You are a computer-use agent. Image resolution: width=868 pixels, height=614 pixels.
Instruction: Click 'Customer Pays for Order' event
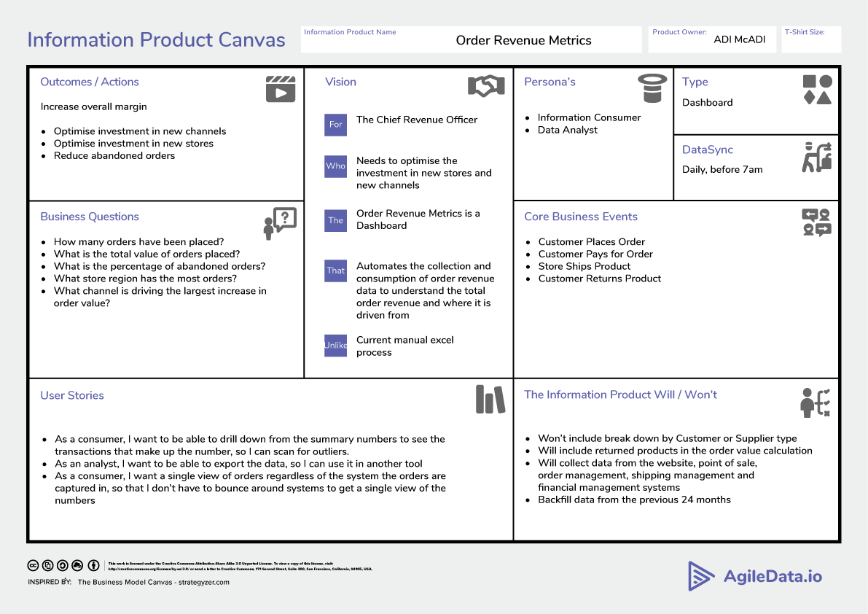[x=595, y=254]
